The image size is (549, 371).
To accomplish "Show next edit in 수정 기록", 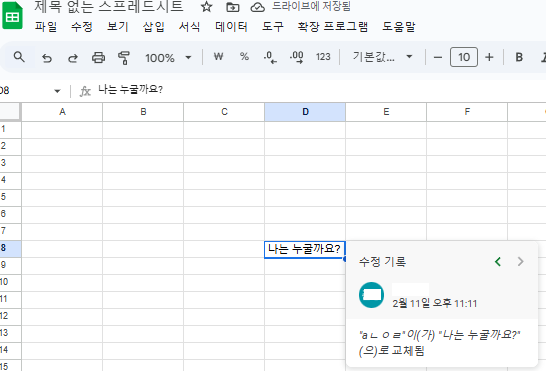I will (521, 261).
